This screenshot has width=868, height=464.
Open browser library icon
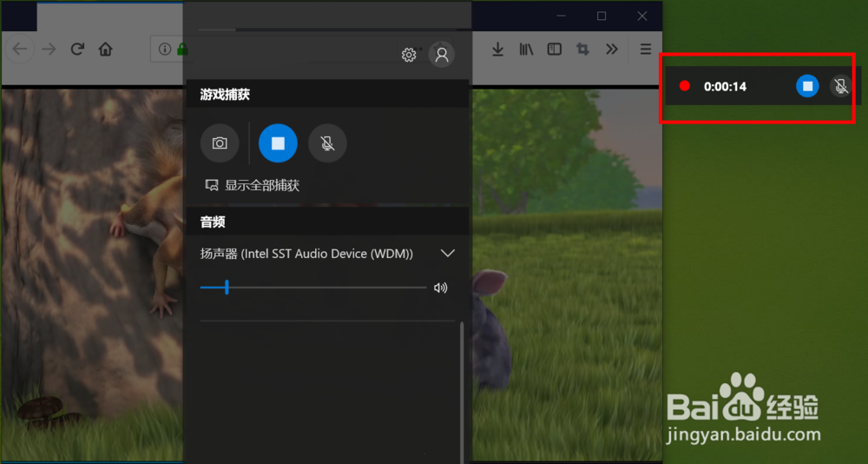(x=526, y=50)
